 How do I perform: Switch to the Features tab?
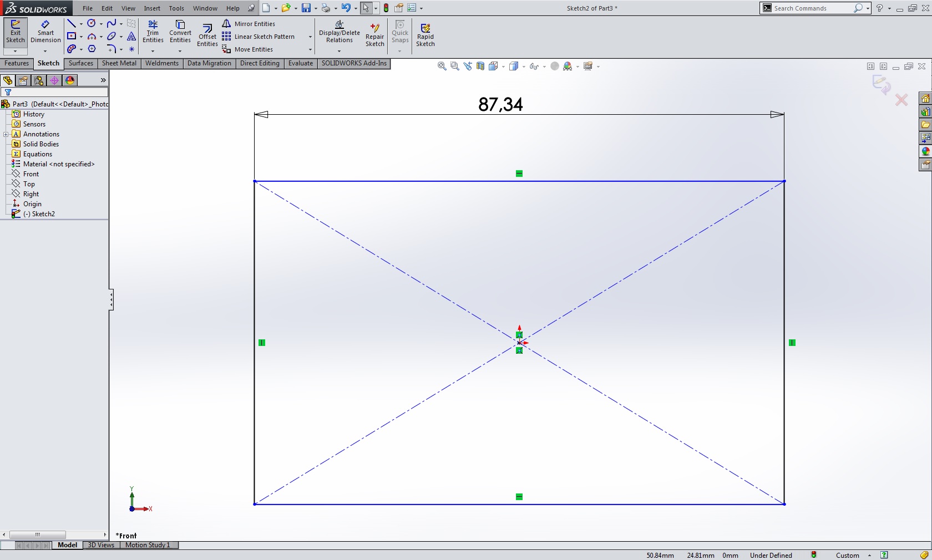(17, 63)
